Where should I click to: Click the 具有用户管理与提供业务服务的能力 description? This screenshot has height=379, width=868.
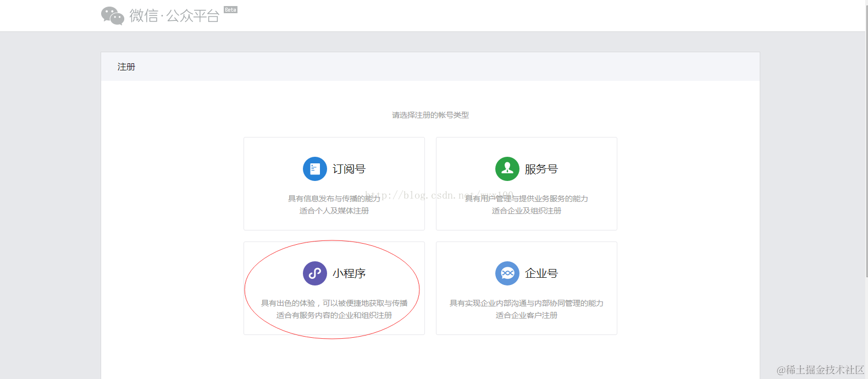pos(527,199)
